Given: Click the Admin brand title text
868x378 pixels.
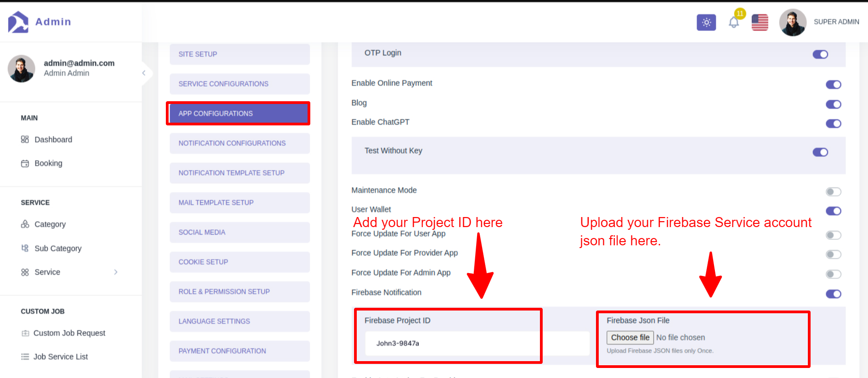Looking at the screenshot, I should coord(53,22).
